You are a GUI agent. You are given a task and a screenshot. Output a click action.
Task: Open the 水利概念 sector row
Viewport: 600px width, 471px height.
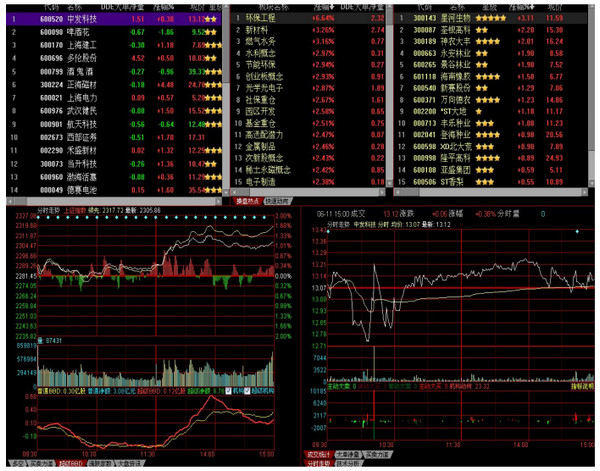309,53
